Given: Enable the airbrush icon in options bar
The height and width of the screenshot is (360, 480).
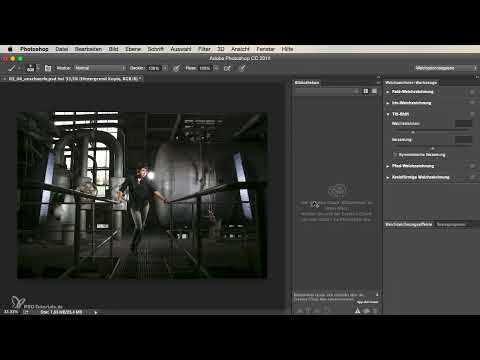Looking at the screenshot, I should tap(227, 68).
